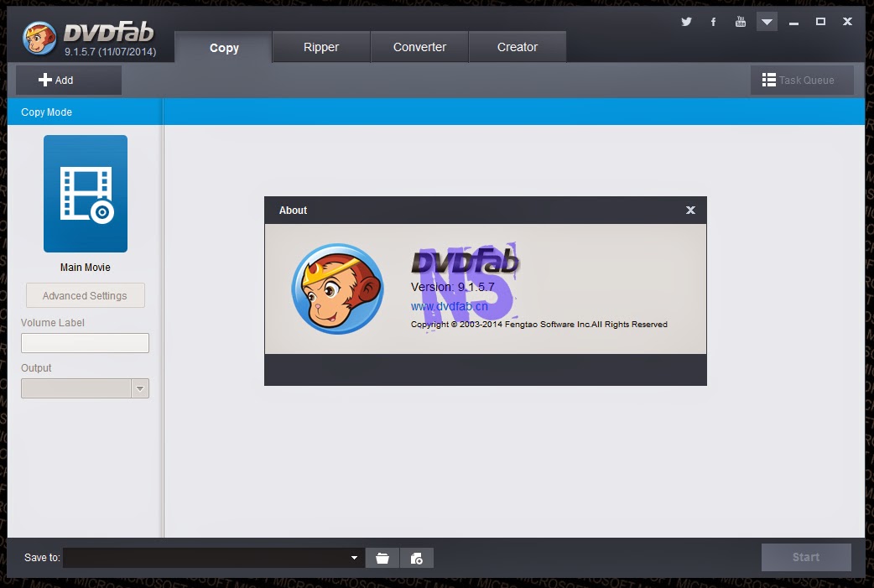Open Advanced Settings
This screenshot has width=874, height=588.
click(86, 295)
